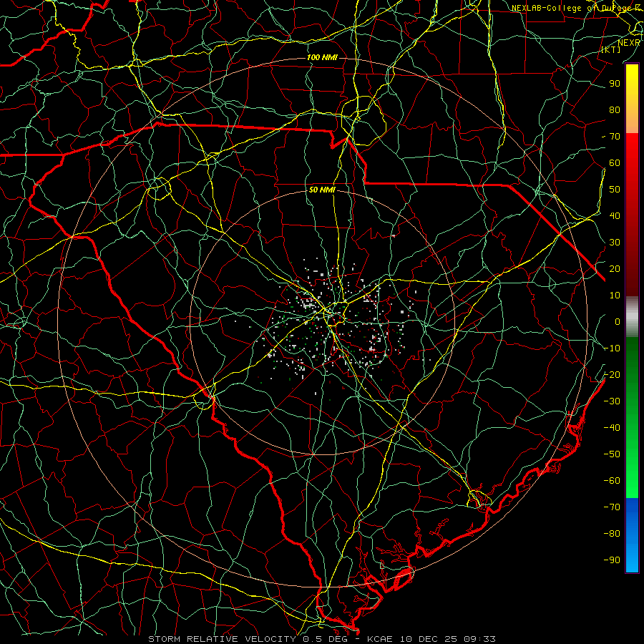Click the "KCAE" station identifier in the caption
Image resolution: width=644 pixels, height=644 pixels.
tap(379, 639)
